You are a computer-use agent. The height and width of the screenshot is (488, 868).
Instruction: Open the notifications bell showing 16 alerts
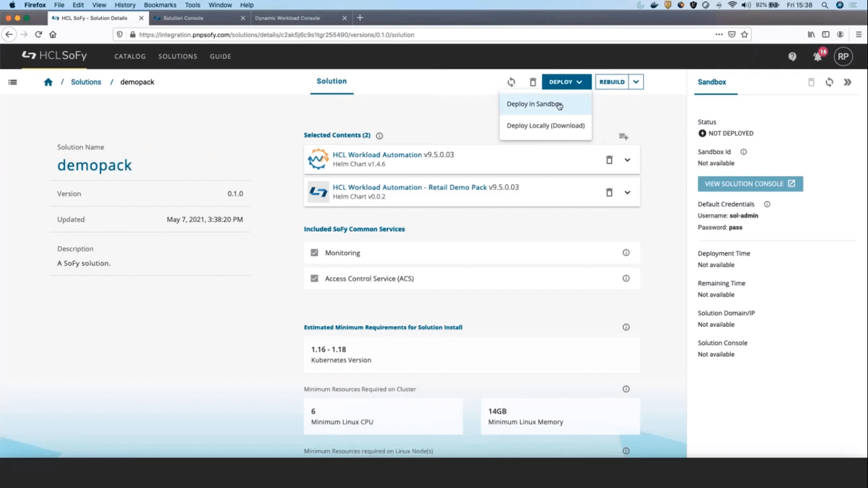[817, 57]
